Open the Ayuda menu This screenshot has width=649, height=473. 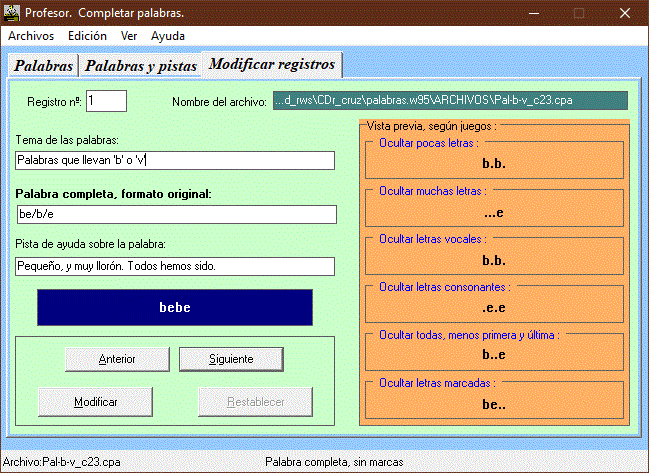[x=168, y=36]
